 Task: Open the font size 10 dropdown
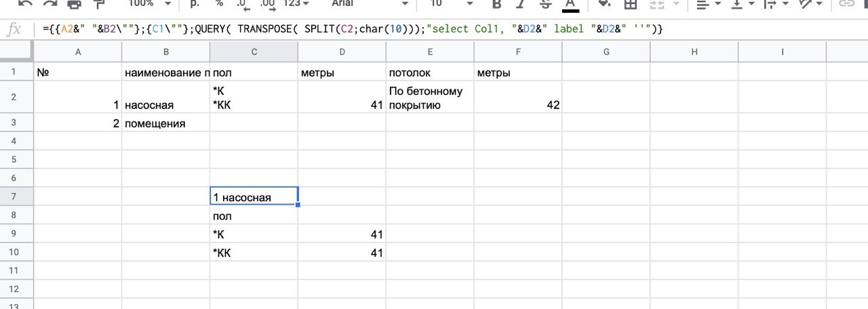coord(451,4)
